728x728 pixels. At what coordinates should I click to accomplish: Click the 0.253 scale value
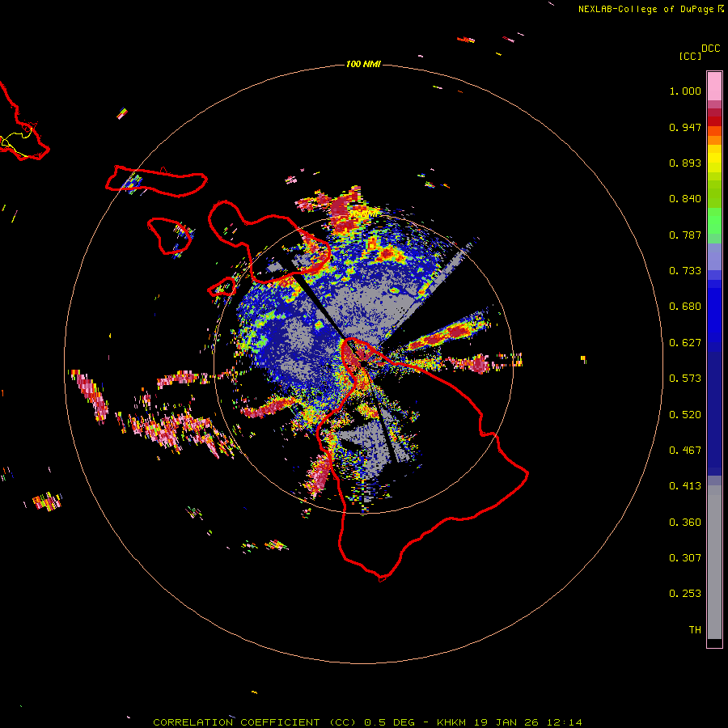(685, 594)
